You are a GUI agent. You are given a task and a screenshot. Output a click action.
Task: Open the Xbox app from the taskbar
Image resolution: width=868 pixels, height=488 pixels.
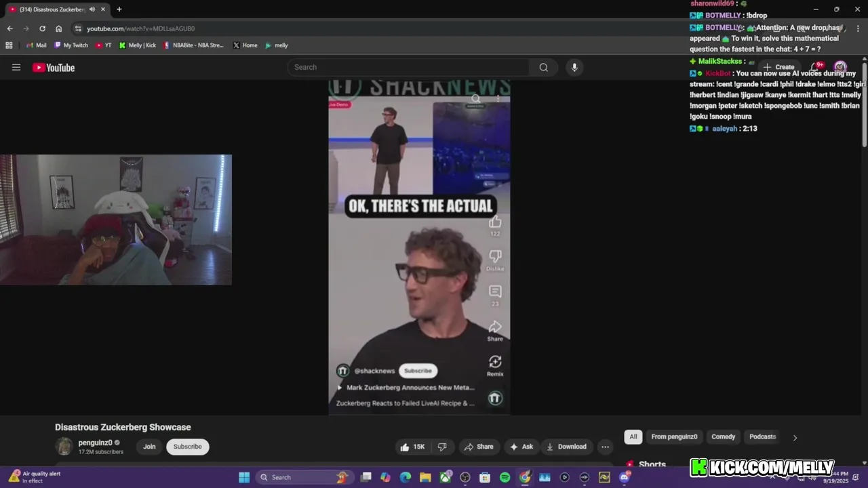pyautogui.click(x=445, y=477)
